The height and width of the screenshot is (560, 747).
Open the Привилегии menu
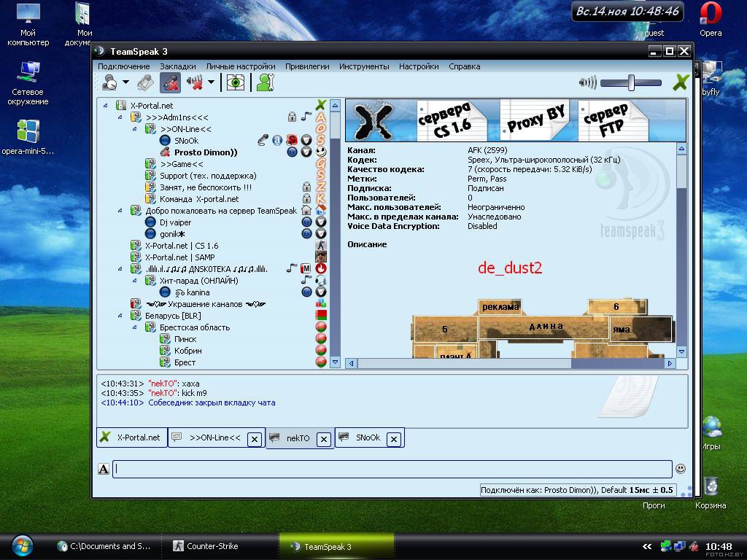(307, 66)
